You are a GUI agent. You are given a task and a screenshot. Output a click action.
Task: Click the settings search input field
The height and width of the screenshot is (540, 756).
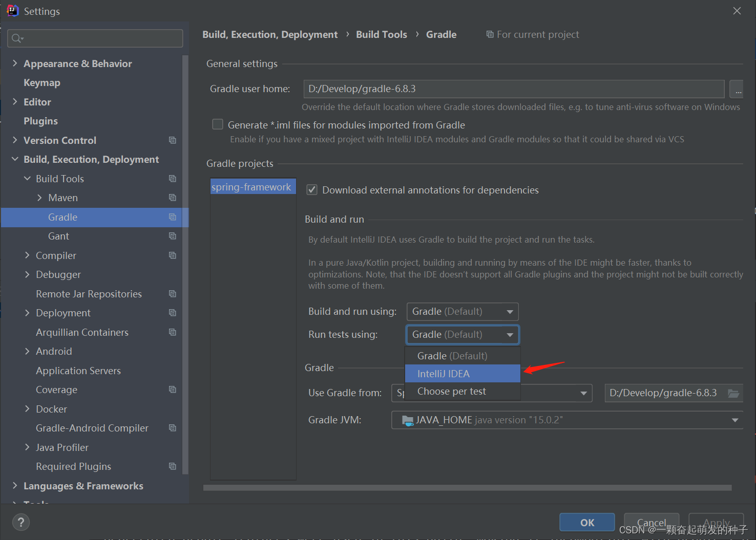(95, 38)
